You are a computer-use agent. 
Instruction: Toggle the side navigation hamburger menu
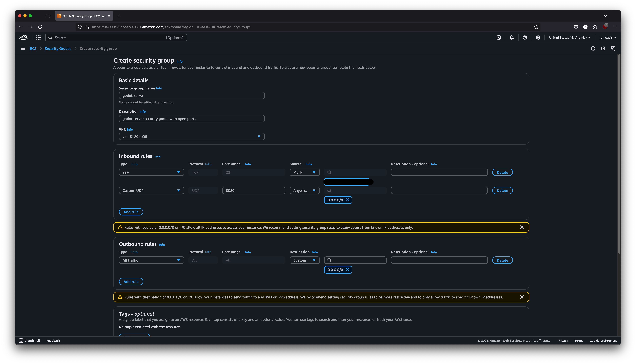coord(23,49)
